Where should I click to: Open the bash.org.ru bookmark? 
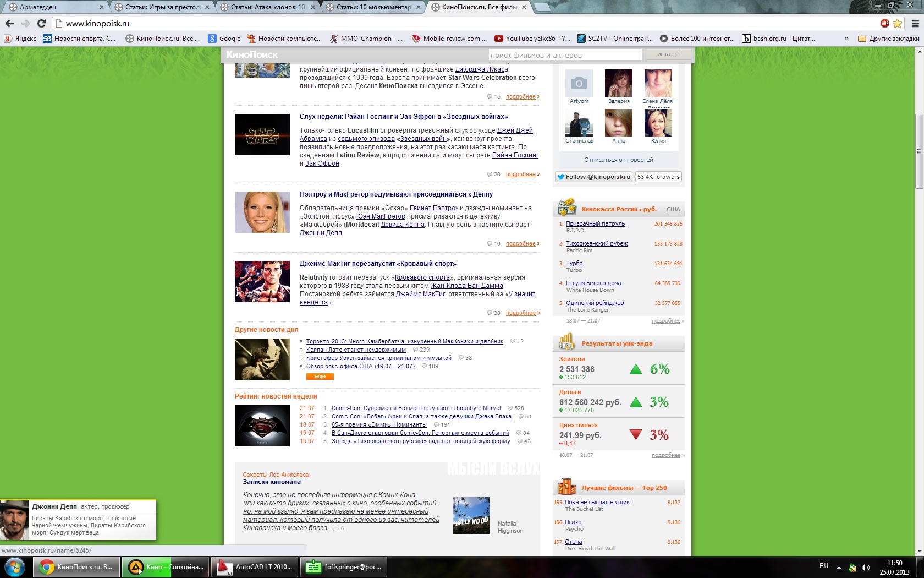click(778, 39)
